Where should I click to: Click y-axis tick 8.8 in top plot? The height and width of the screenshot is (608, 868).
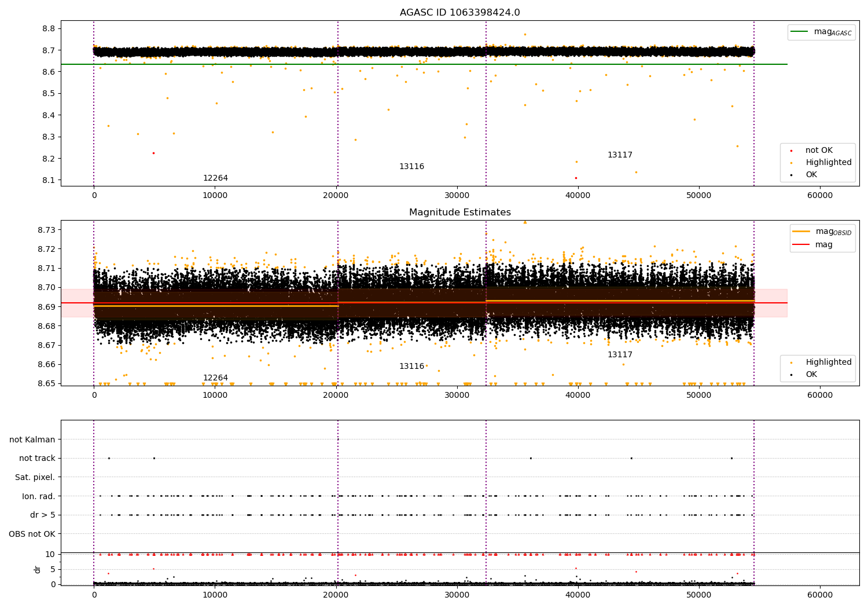(49, 29)
